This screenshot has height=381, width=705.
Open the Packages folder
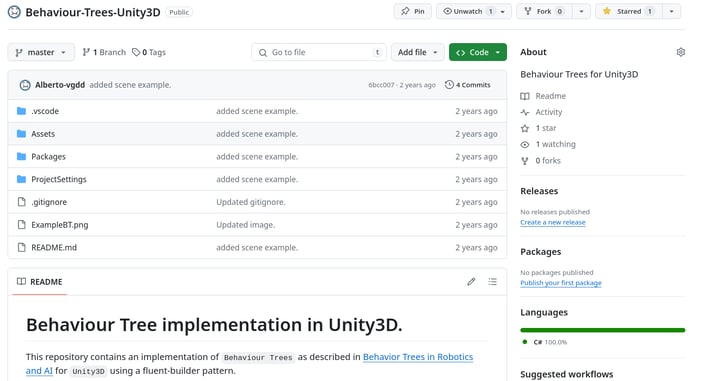48,157
